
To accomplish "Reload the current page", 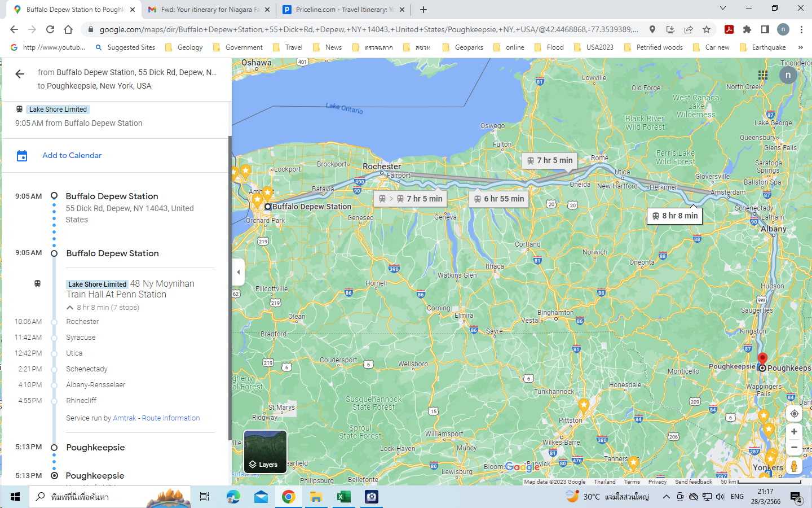I will [50, 29].
